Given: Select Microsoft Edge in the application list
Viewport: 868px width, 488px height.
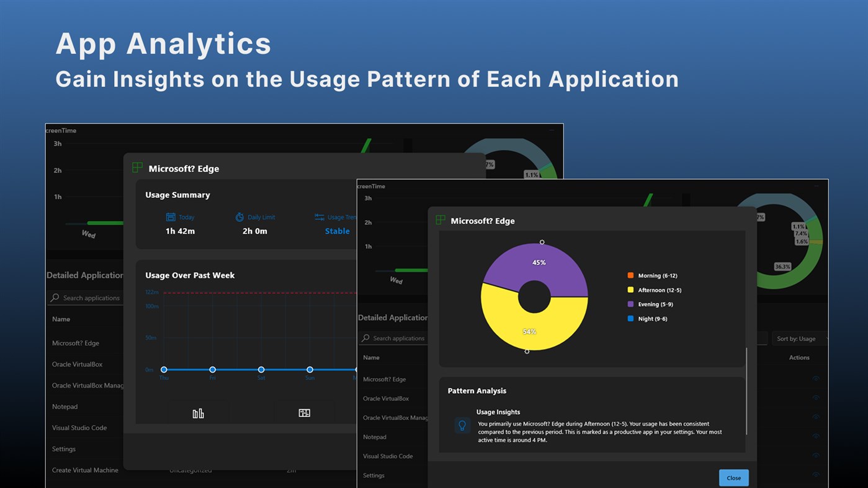Looking at the screenshot, I should coord(383,379).
